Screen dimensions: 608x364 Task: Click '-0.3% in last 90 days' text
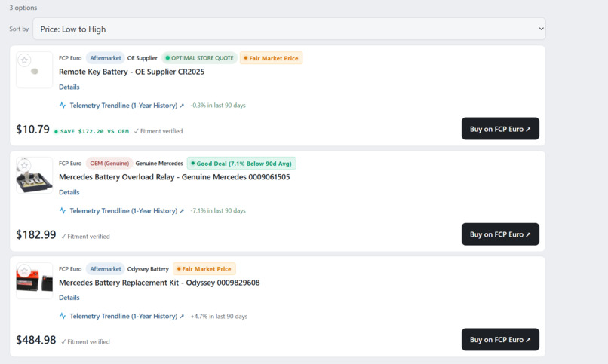pos(218,106)
